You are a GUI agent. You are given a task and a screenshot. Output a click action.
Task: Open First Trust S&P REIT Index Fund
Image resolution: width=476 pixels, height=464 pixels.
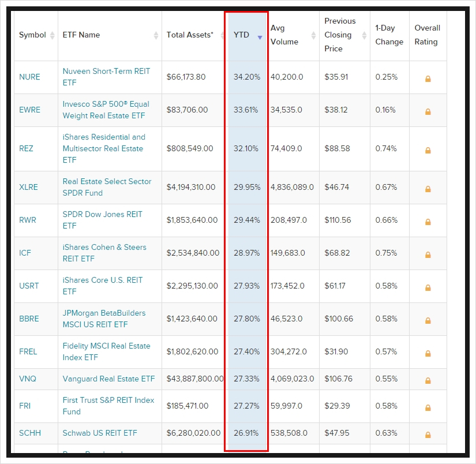pyautogui.click(x=108, y=406)
